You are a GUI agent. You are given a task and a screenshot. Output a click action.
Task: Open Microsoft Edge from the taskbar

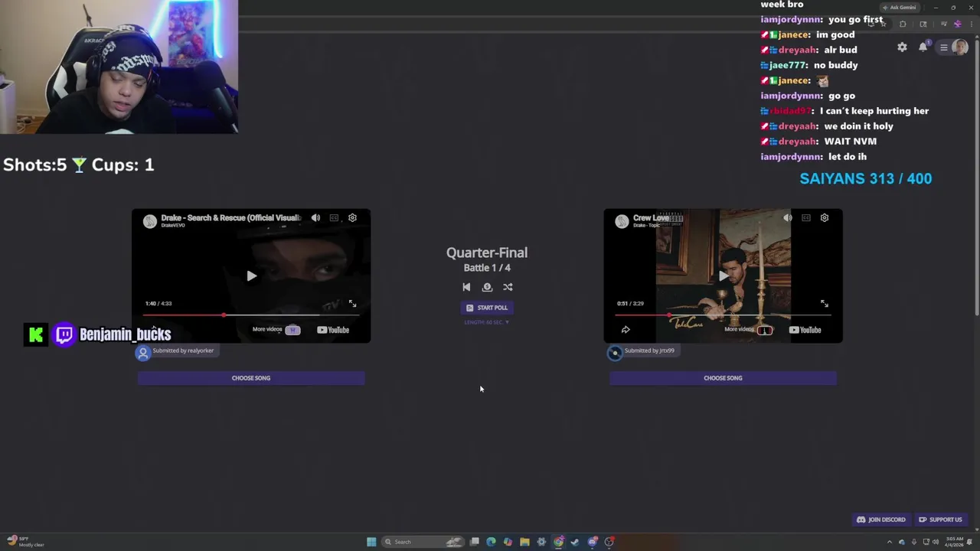491,542
